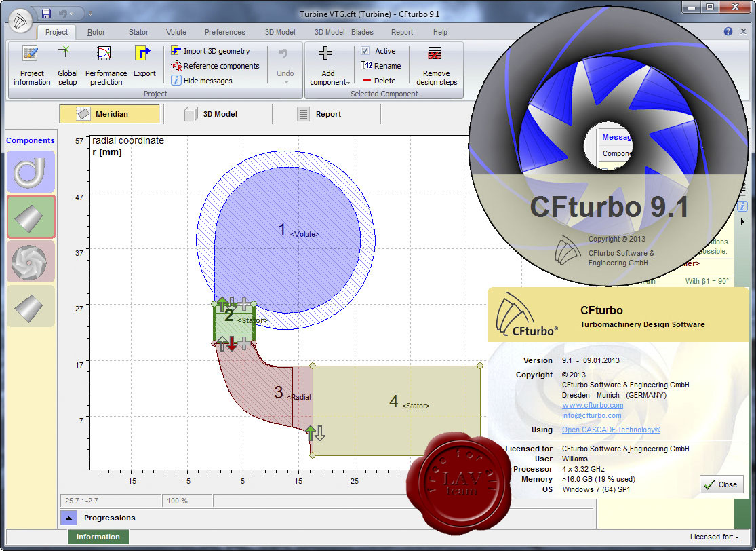756x551 pixels.
Task: Click Remove design steps
Action: (437, 65)
